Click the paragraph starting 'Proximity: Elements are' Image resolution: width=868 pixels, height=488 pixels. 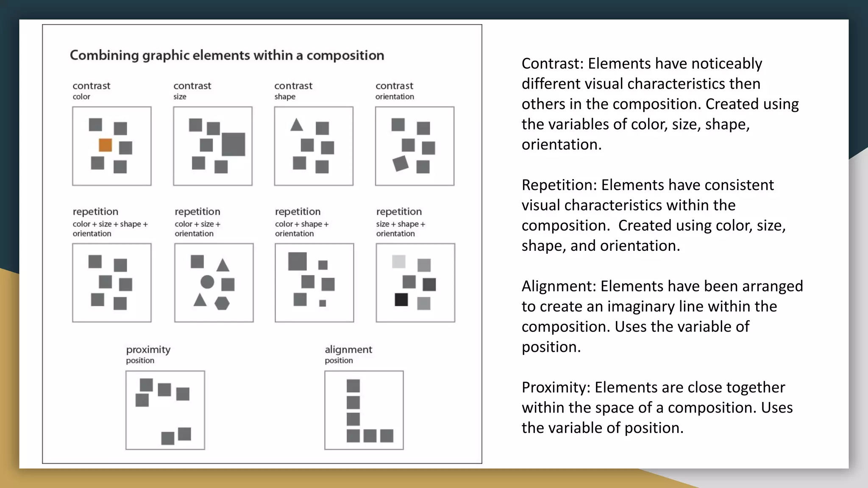click(657, 408)
